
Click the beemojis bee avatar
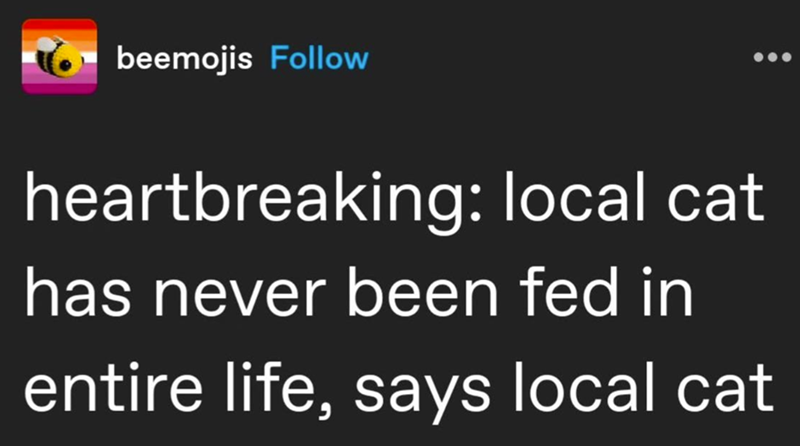(60, 57)
